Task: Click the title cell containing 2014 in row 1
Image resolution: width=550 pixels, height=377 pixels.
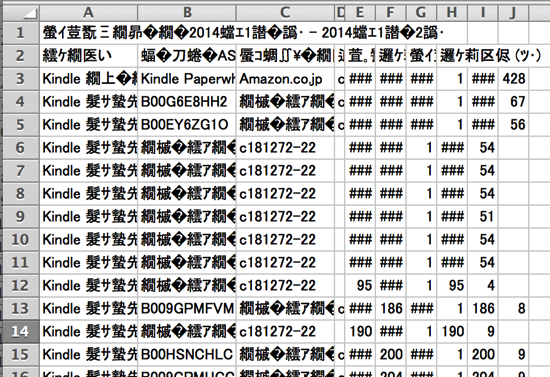Action: click(242, 33)
